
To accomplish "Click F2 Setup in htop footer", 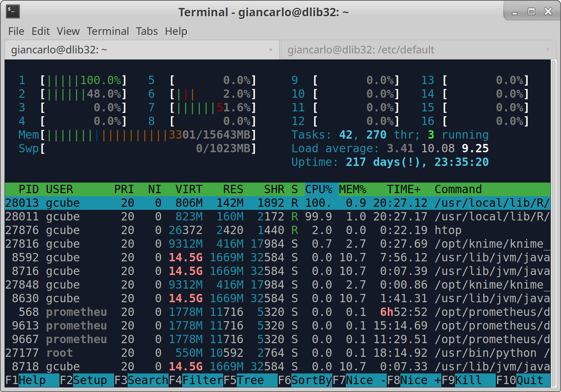I will tap(86, 380).
